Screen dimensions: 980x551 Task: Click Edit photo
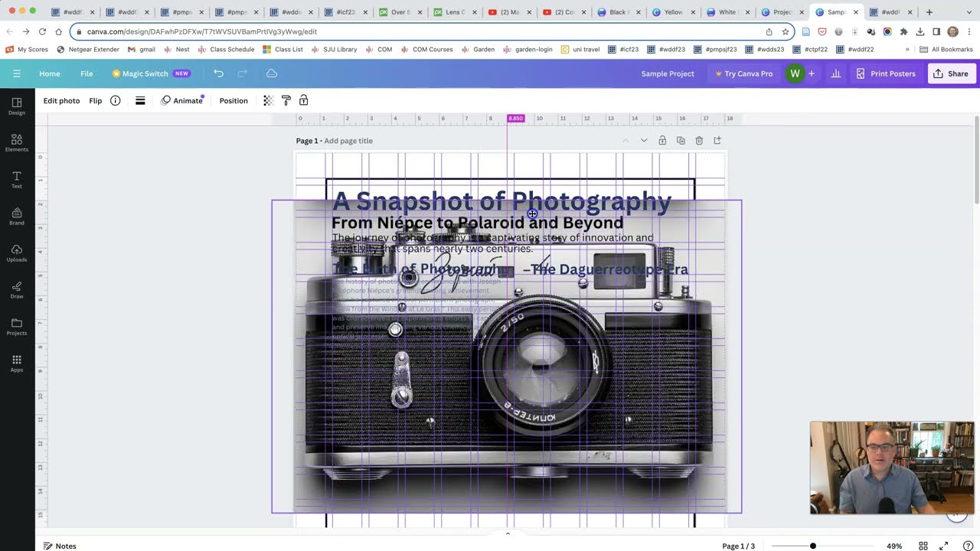61,100
